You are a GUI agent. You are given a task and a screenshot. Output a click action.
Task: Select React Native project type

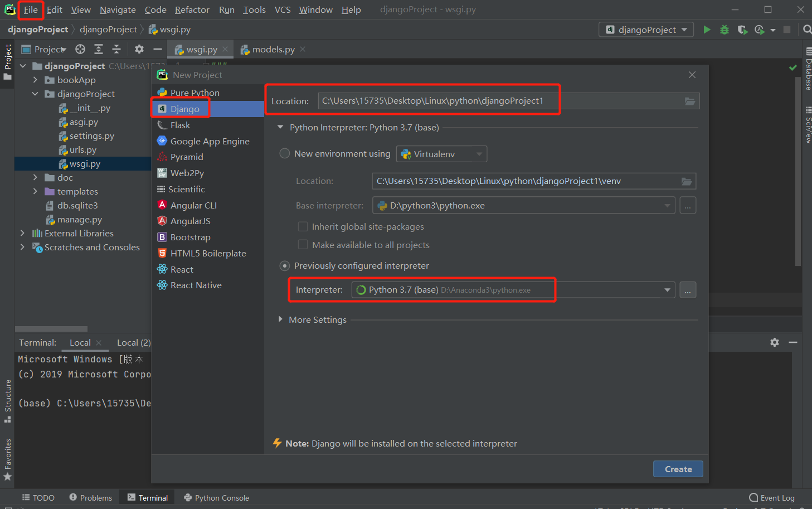pyautogui.click(x=208, y=285)
